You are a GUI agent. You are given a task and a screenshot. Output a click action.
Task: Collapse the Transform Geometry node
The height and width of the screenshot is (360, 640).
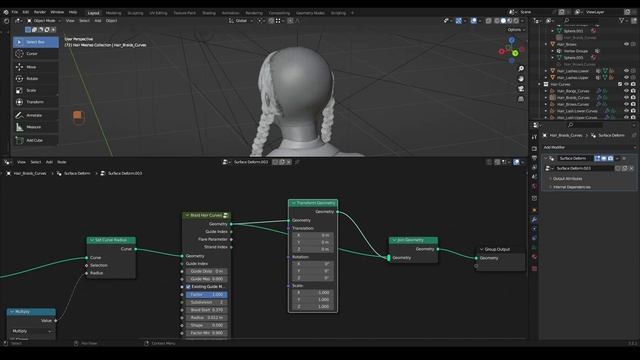click(293, 203)
